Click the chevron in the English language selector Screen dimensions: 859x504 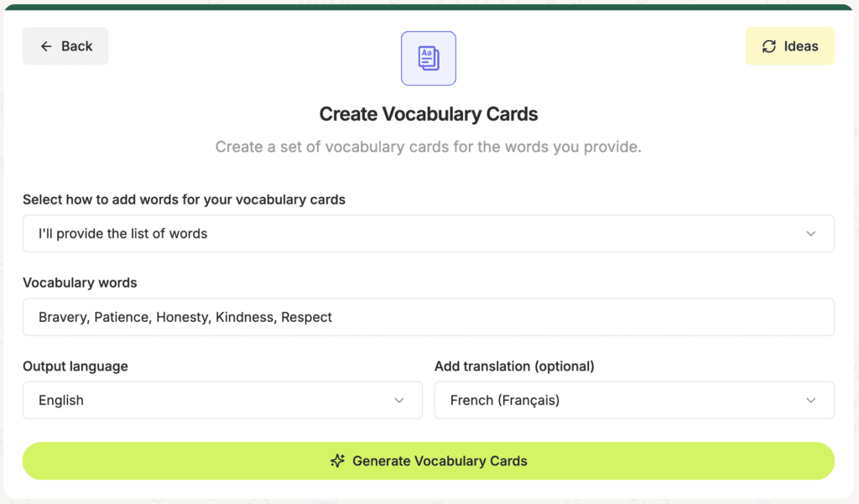click(398, 401)
